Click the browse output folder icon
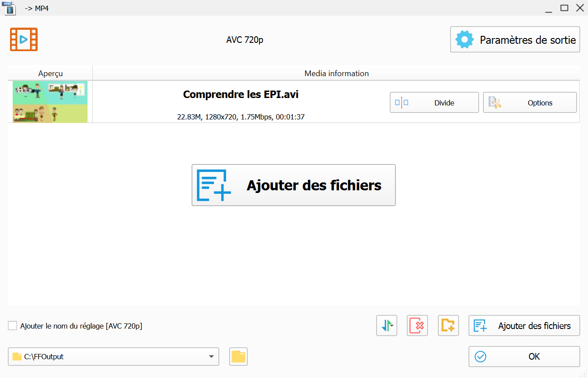The width and height of the screenshot is (588, 378). pos(238,357)
